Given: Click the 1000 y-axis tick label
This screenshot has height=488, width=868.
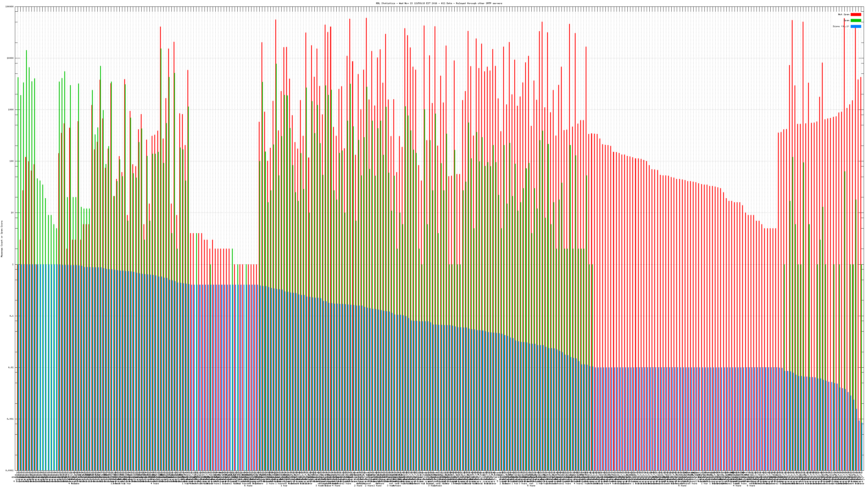Looking at the screenshot, I should tap(11, 110).
